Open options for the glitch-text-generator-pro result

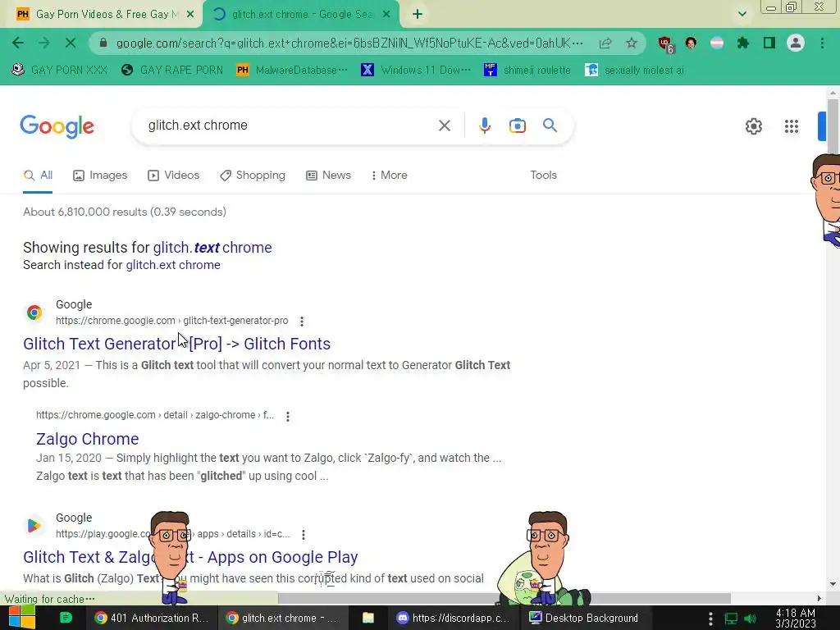coord(302,322)
